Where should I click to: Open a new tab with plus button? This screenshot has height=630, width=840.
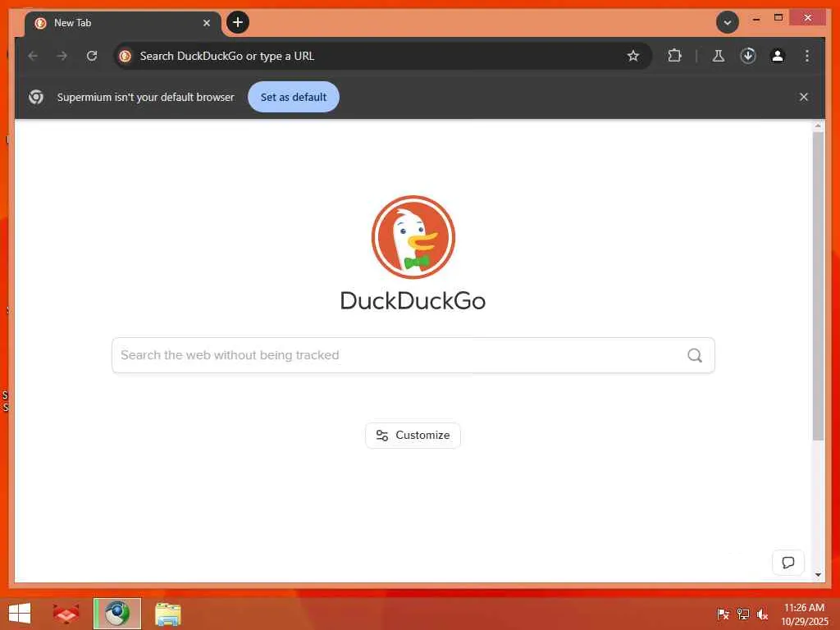pyautogui.click(x=238, y=22)
